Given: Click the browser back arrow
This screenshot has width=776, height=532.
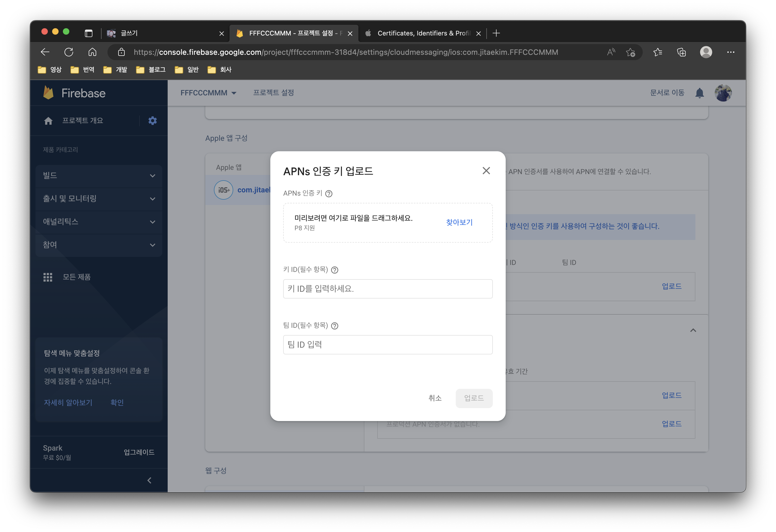Looking at the screenshot, I should (x=45, y=52).
